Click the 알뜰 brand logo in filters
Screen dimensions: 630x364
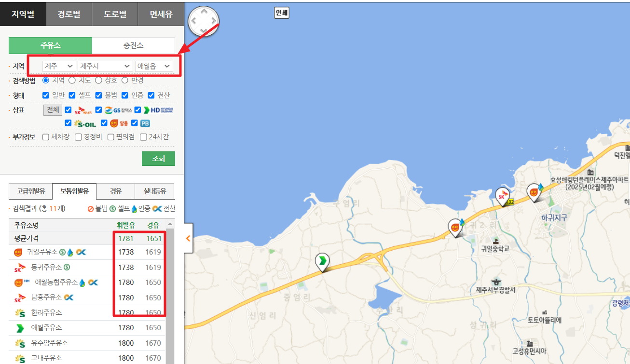pos(119,123)
